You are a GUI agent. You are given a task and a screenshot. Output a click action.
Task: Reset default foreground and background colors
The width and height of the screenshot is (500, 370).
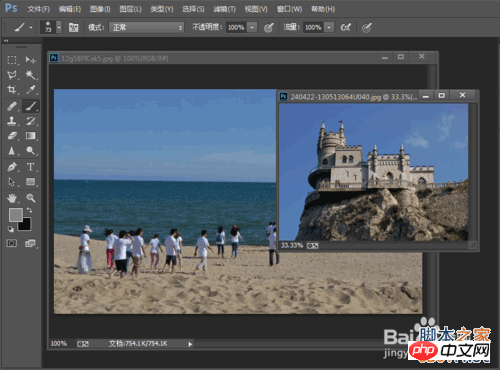click(11, 229)
